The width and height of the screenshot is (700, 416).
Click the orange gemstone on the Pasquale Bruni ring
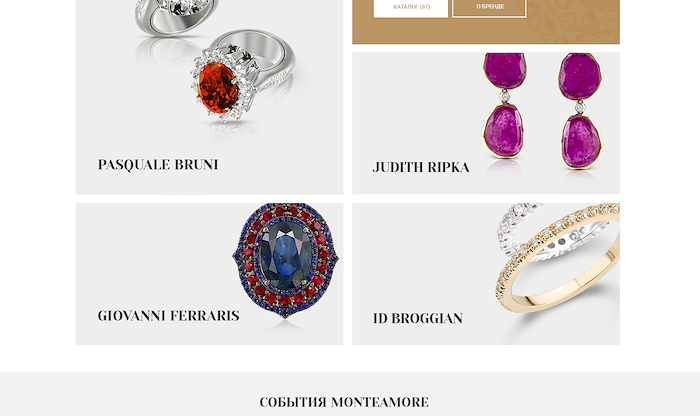tap(217, 87)
